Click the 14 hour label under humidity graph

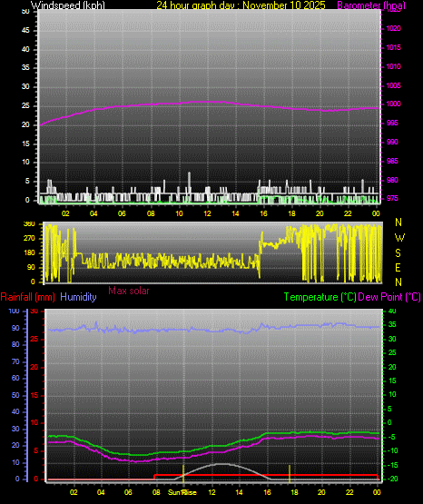click(239, 492)
